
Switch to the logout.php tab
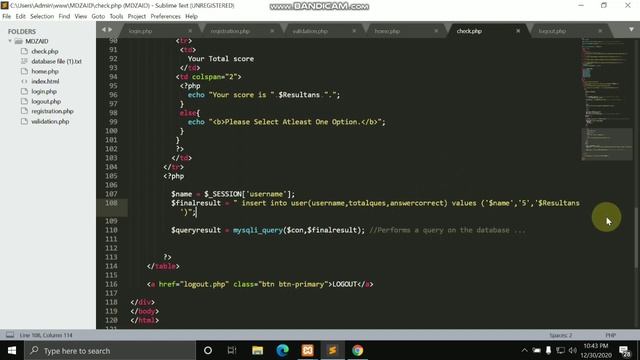pos(552,31)
